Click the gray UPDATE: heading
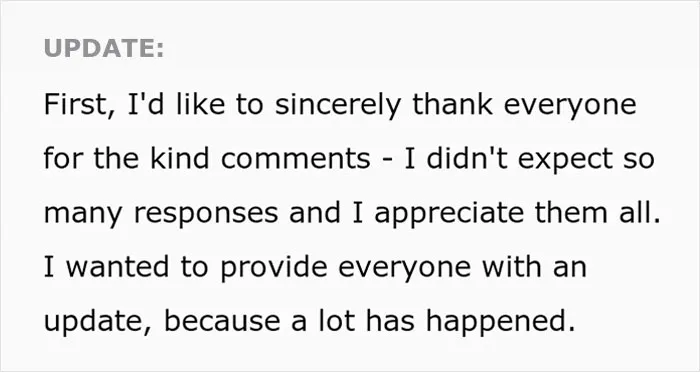 104,48
